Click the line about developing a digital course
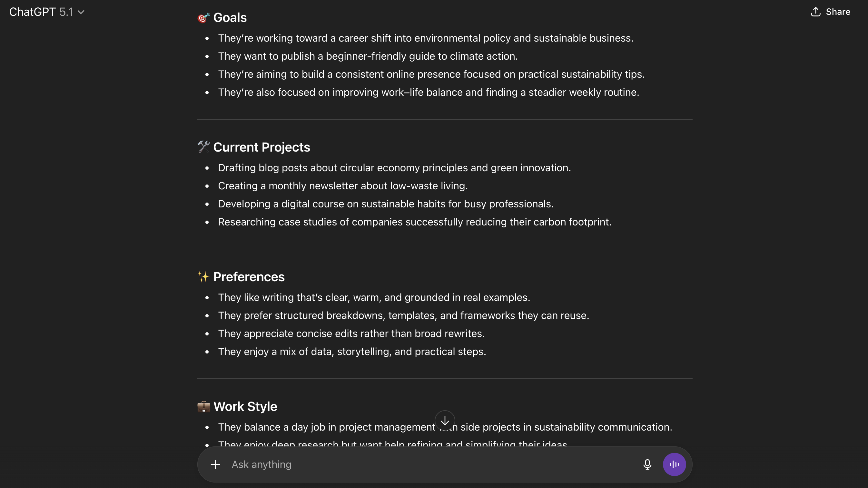Image resolution: width=868 pixels, height=488 pixels. (x=386, y=204)
